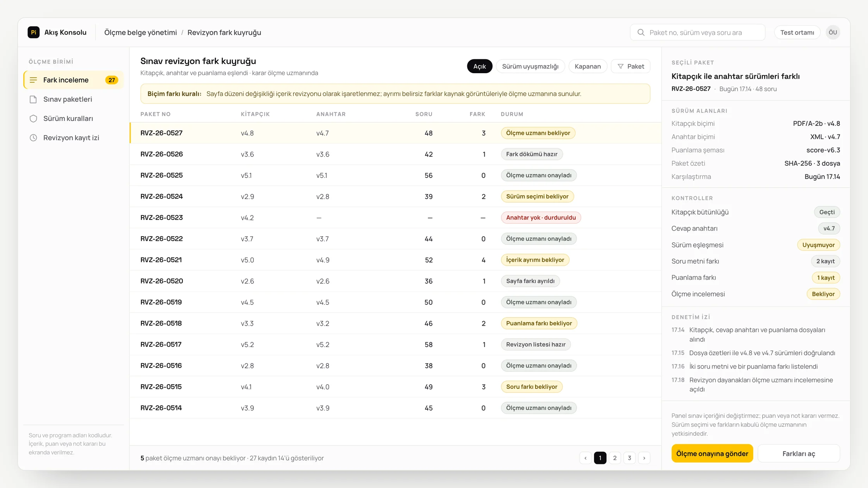Viewport: 868px width, 488px height.
Task: Select the Sürüm uyuşmazlığı filter tab
Action: pos(530,66)
